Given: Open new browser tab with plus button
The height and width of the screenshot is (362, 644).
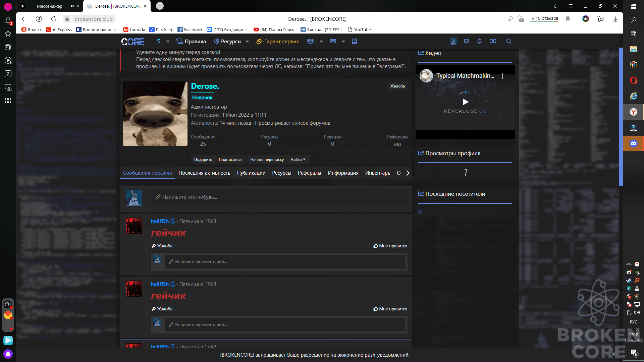Looking at the screenshot, I should (160, 6).
